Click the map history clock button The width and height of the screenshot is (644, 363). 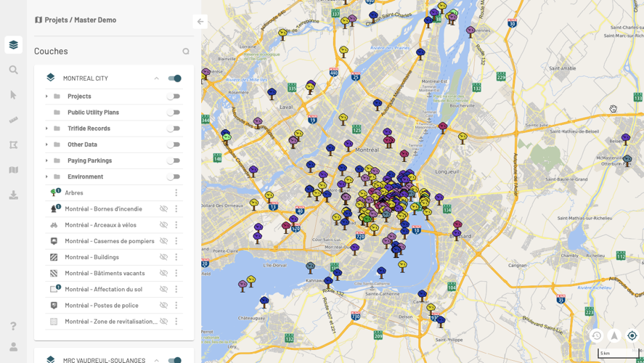point(596,335)
